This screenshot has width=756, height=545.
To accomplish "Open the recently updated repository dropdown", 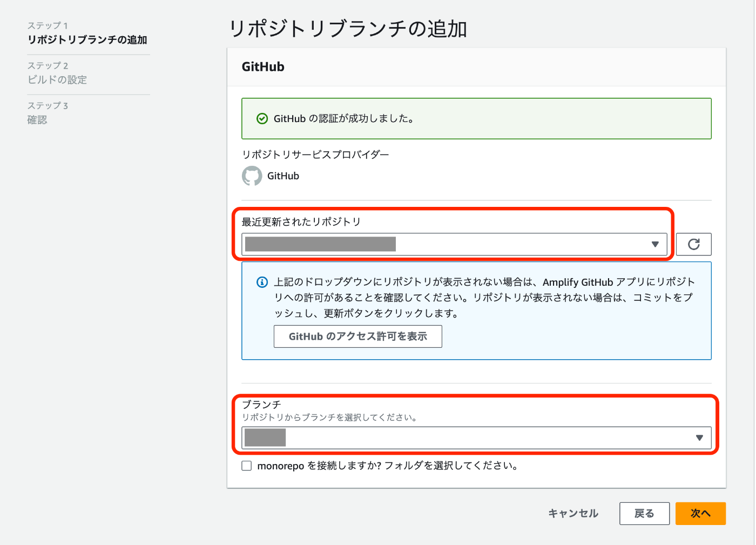I will [x=454, y=244].
